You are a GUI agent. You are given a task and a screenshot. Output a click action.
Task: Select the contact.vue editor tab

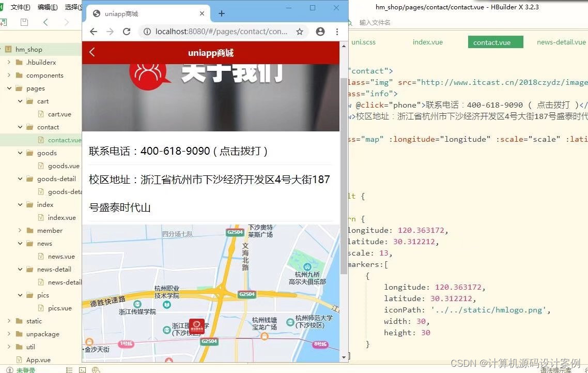(496, 42)
